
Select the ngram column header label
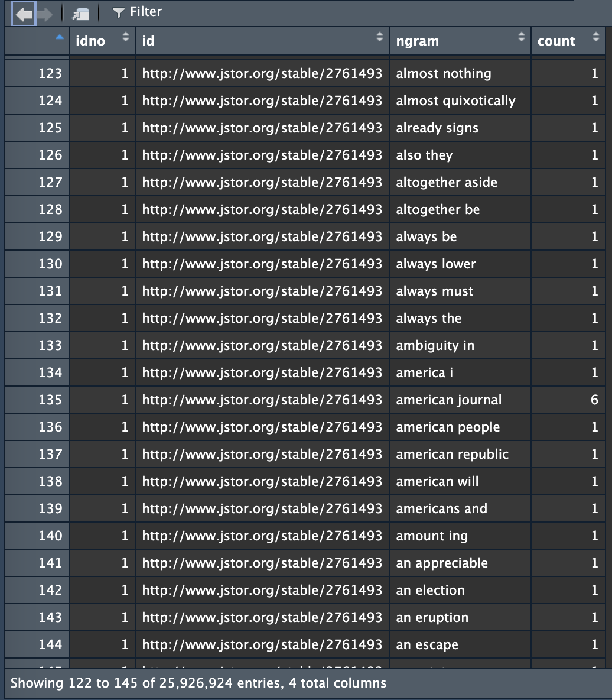click(417, 41)
